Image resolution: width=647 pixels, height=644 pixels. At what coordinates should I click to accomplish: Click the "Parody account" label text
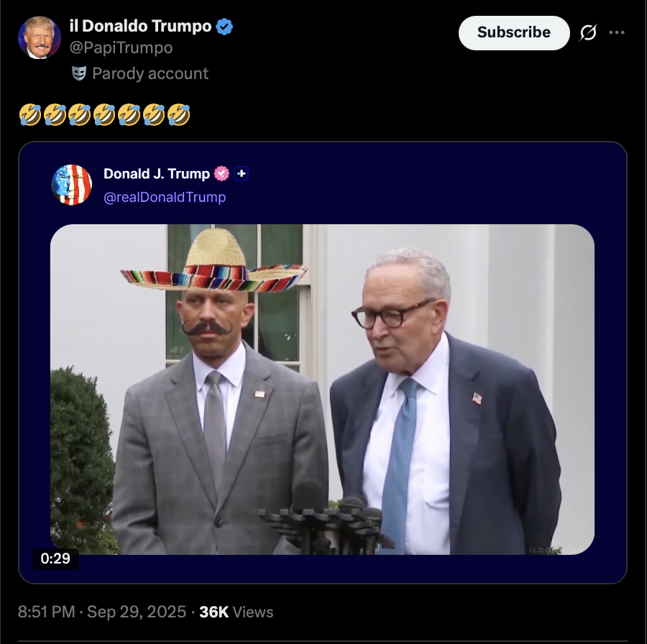[150, 73]
